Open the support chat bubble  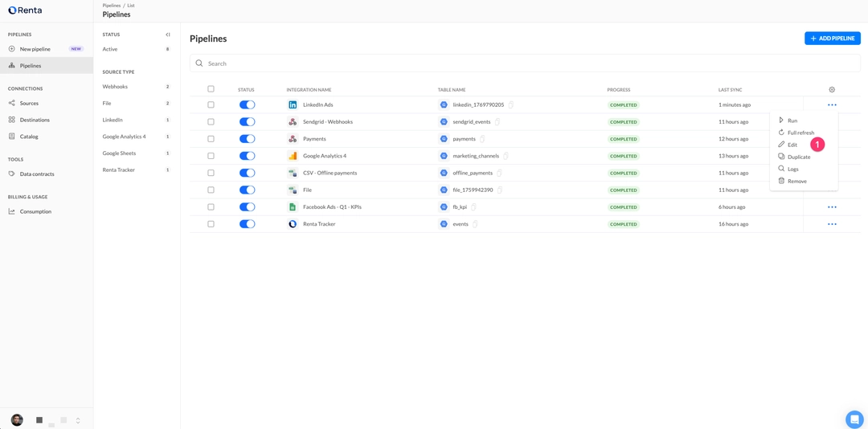[854, 419]
